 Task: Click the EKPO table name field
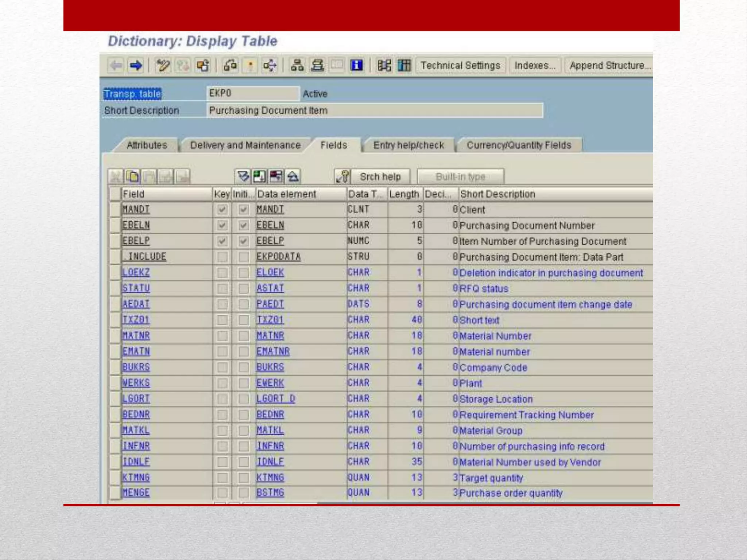click(252, 93)
